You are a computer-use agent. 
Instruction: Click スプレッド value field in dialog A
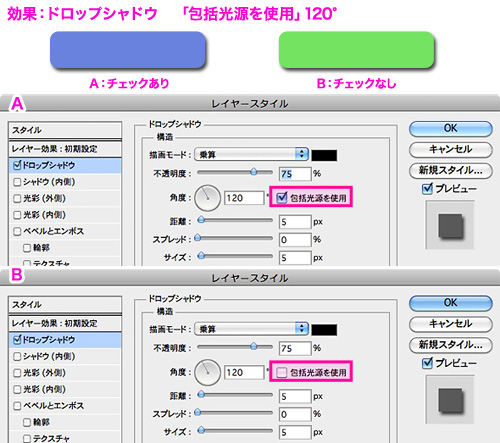coord(295,240)
